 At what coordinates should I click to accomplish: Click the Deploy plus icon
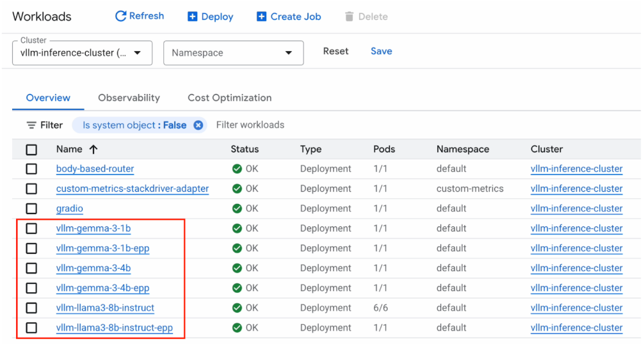tap(192, 17)
